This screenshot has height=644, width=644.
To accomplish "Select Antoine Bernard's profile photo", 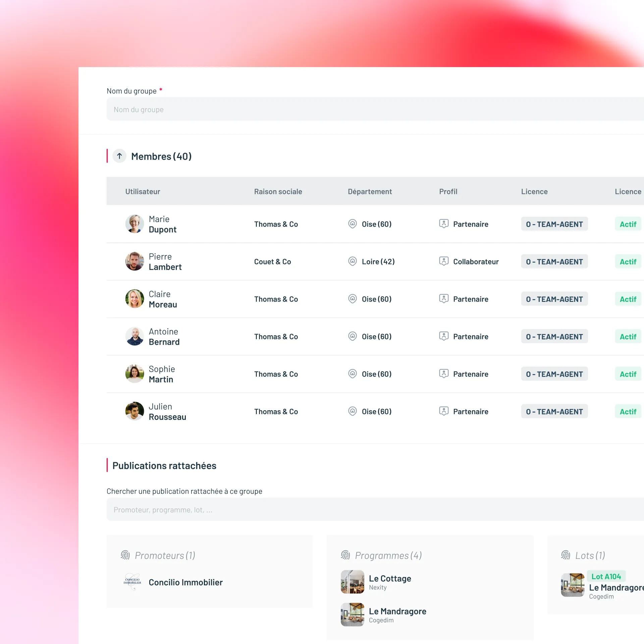I will [135, 336].
